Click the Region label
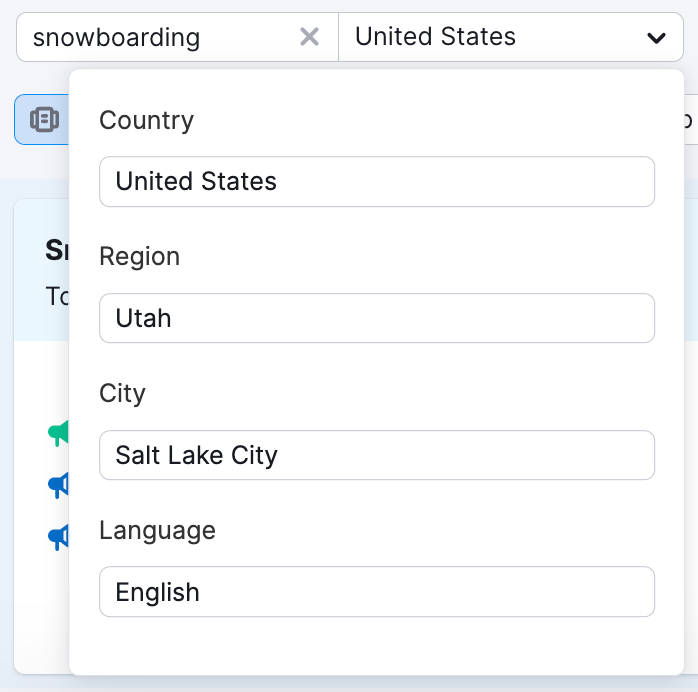 coord(139,256)
